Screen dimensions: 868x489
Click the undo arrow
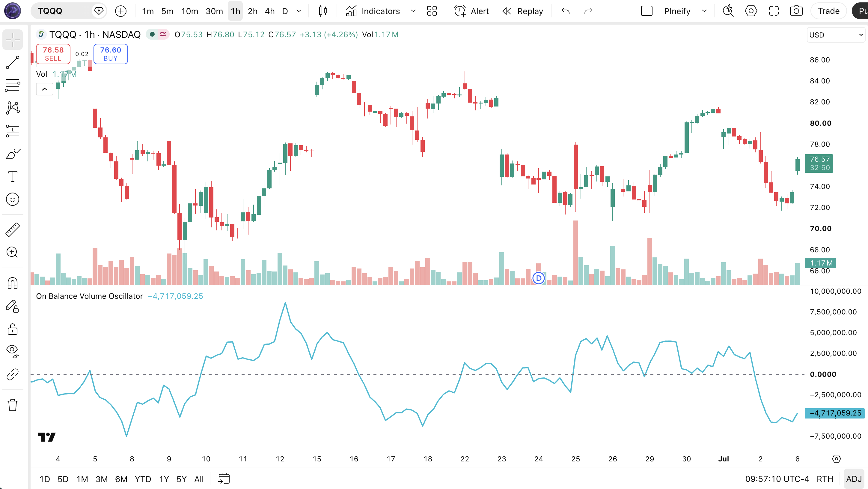[x=565, y=11]
